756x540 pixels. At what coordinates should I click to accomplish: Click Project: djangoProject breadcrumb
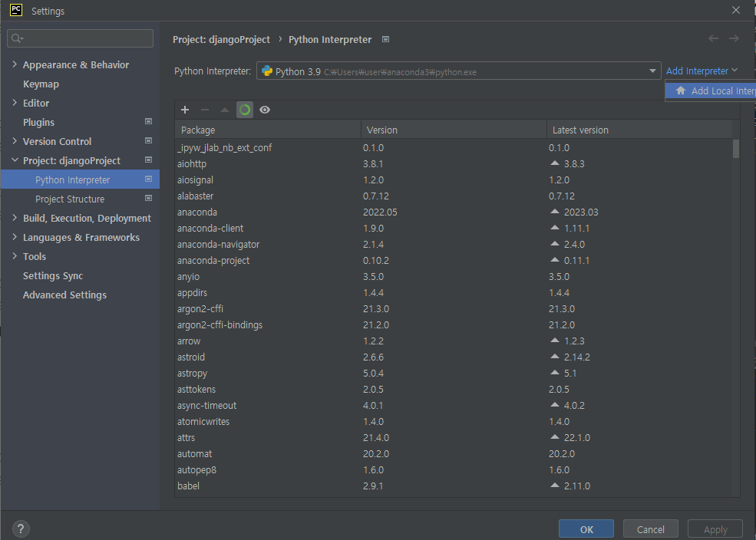[x=221, y=39]
